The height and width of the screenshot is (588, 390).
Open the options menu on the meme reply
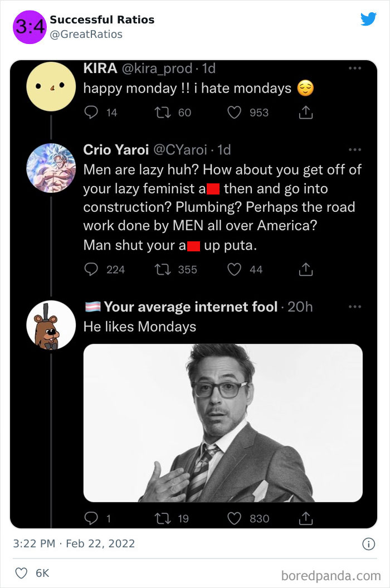point(355,306)
